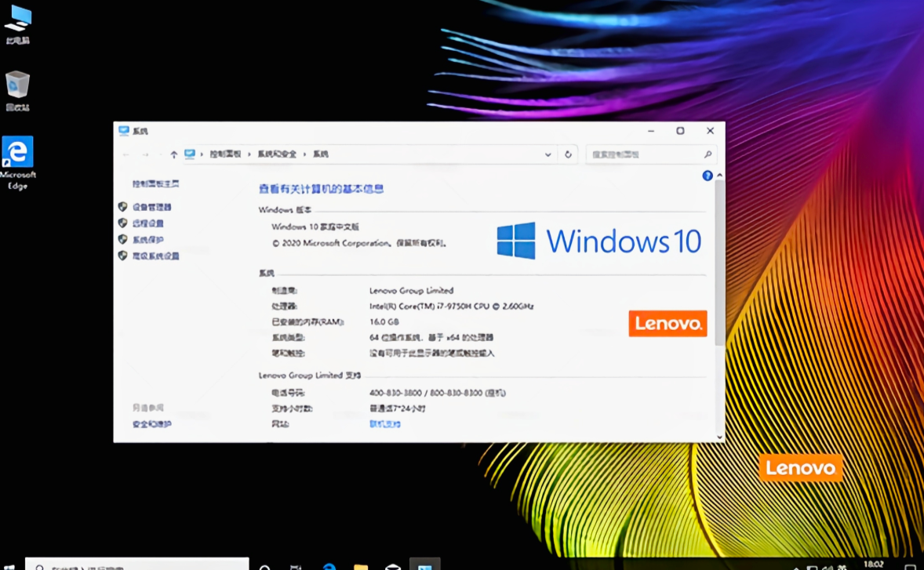
Task: Open the address bar history dropdown
Action: [548, 154]
